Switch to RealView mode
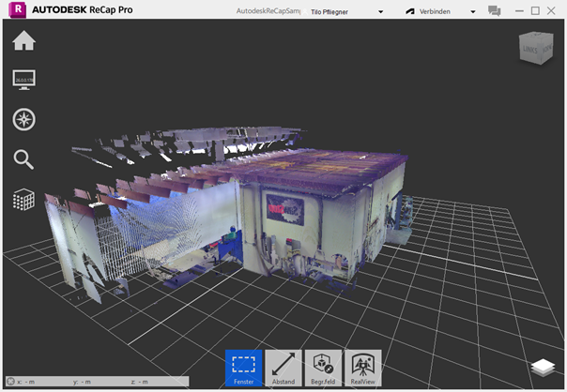567x392 pixels. coord(362,369)
